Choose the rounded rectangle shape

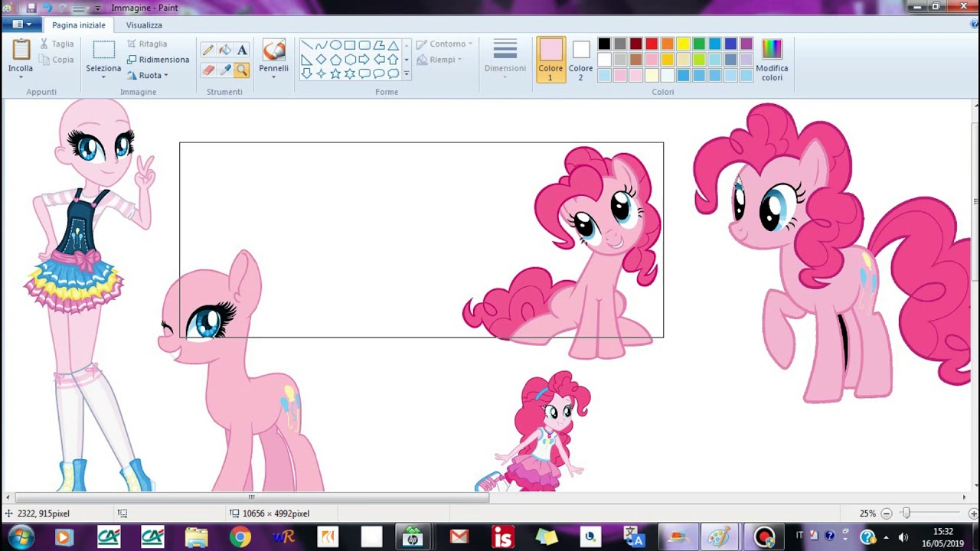pos(364,45)
